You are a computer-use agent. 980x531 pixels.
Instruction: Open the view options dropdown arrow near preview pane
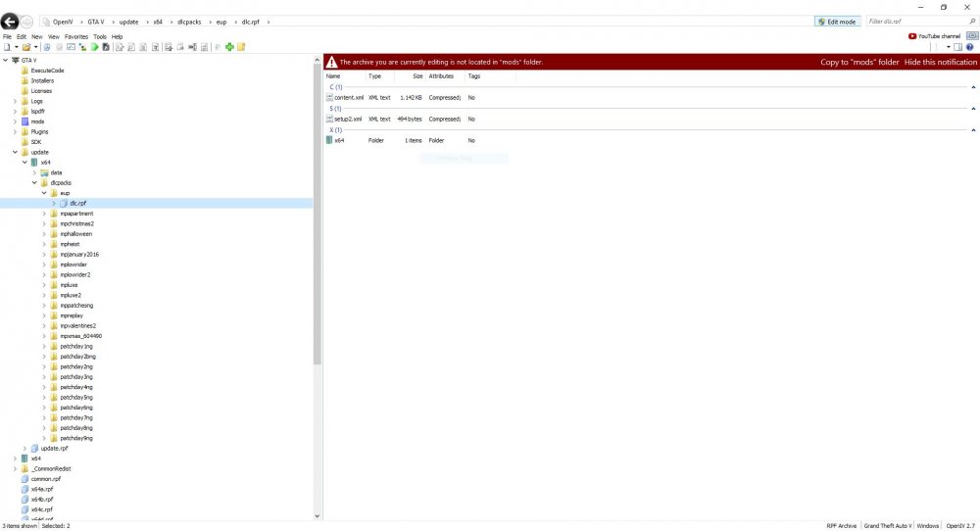tap(948, 47)
